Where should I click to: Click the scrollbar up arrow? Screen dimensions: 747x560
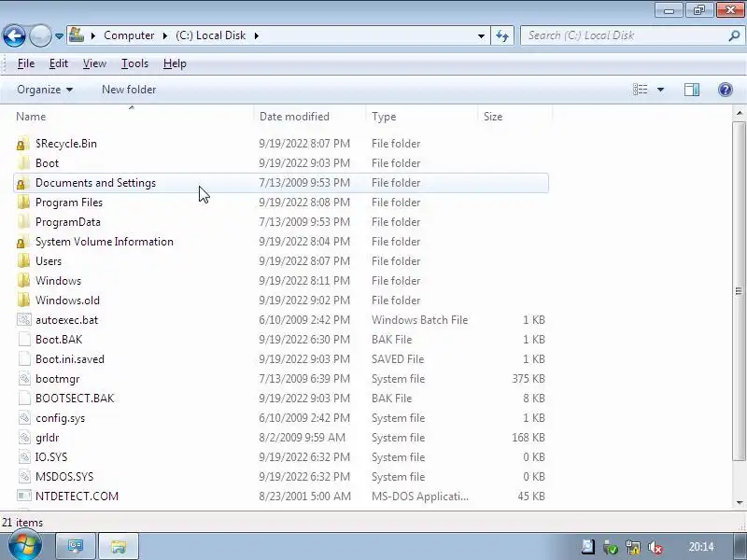click(739, 113)
